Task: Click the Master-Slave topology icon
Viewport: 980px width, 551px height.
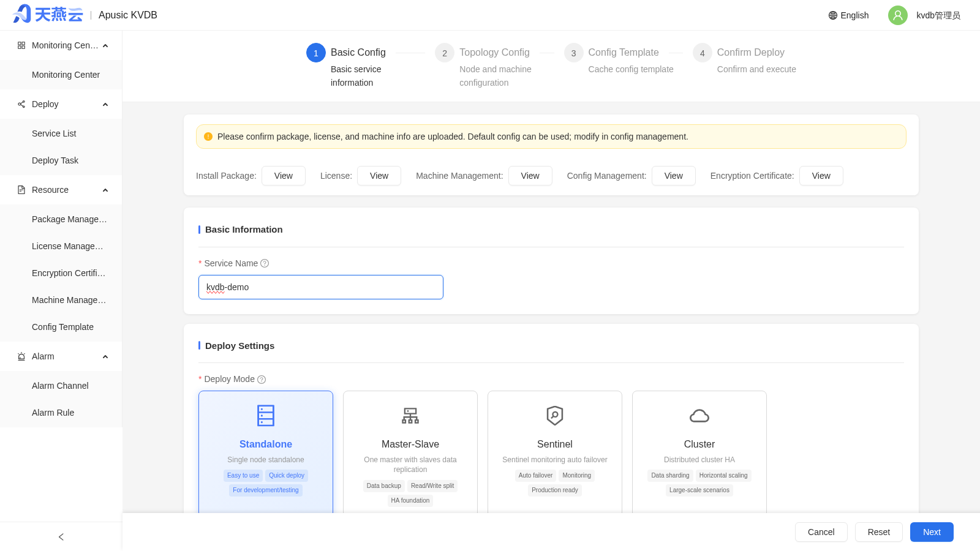Action: tap(410, 416)
